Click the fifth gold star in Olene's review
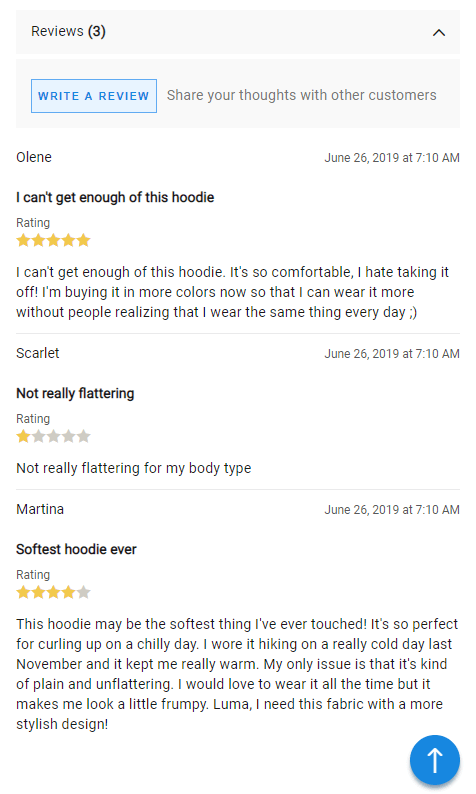This screenshot has height=794, width=476. 84,240
